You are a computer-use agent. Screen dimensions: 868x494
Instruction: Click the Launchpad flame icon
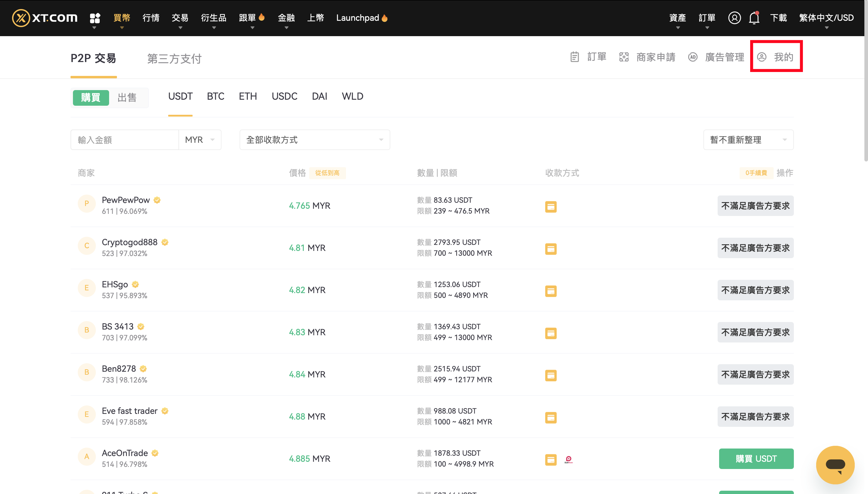pos(384,18)
